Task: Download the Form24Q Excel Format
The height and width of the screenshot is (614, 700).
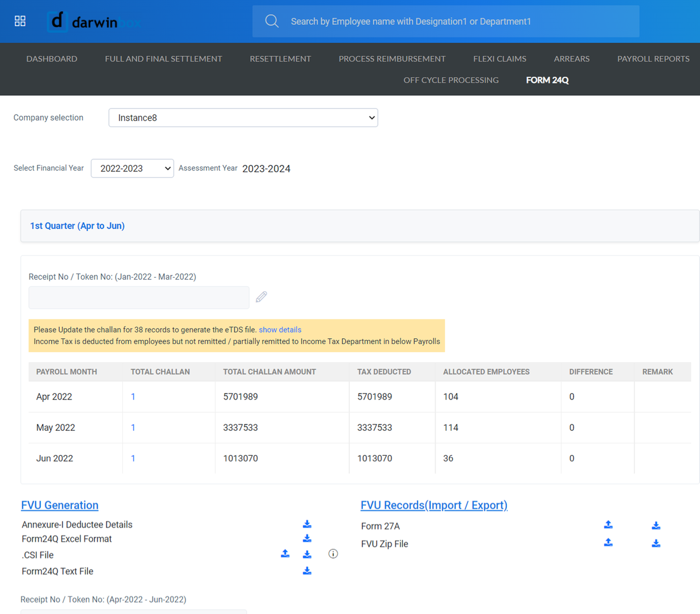Action: click(307, 538)
